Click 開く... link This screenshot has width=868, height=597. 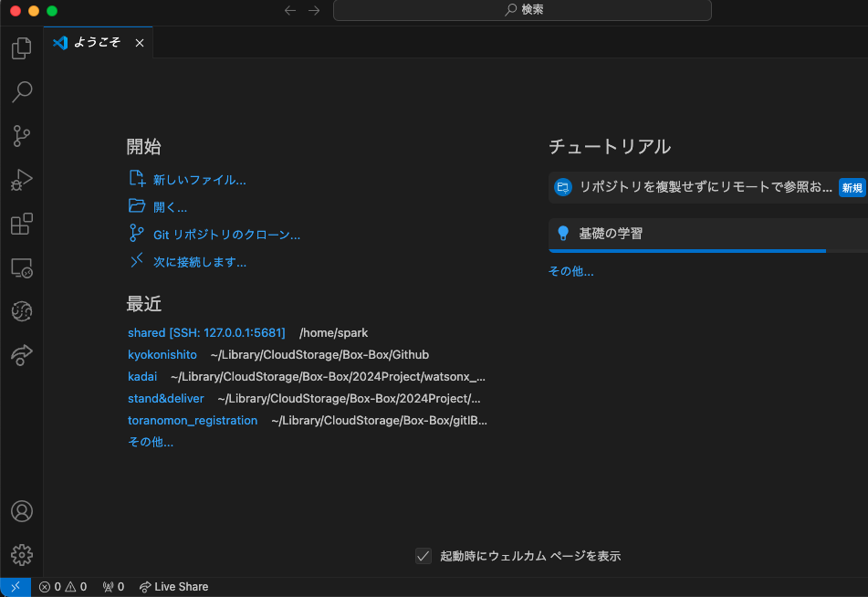(x=170, y=207)
